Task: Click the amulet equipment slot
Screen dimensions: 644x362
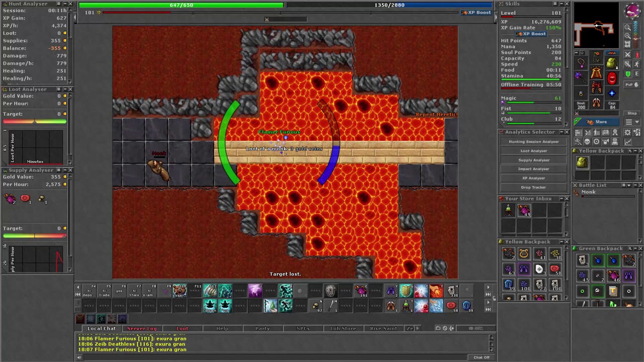Action: 581,63
